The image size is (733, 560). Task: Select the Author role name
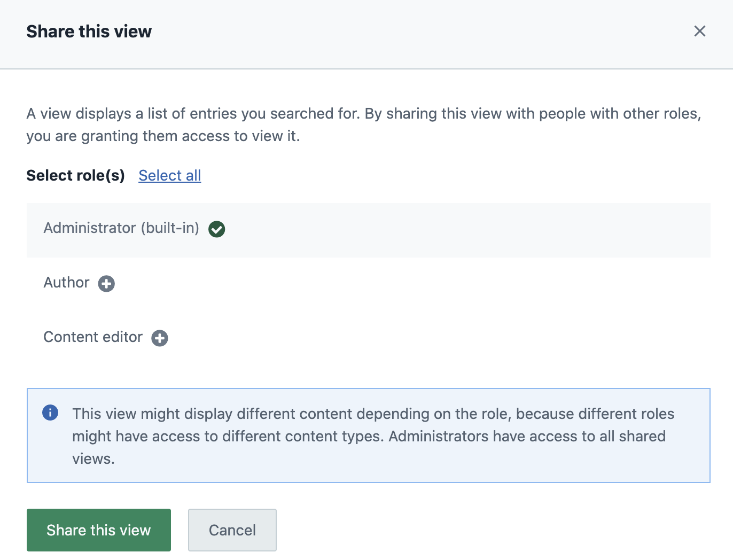click(x=66, y=283)
